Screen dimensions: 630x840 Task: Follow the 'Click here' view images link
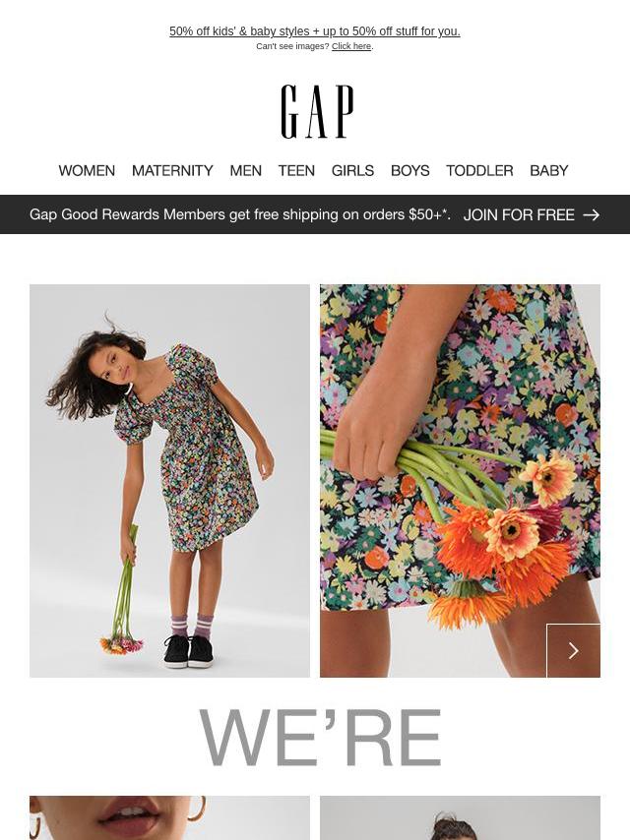(351, 46)
